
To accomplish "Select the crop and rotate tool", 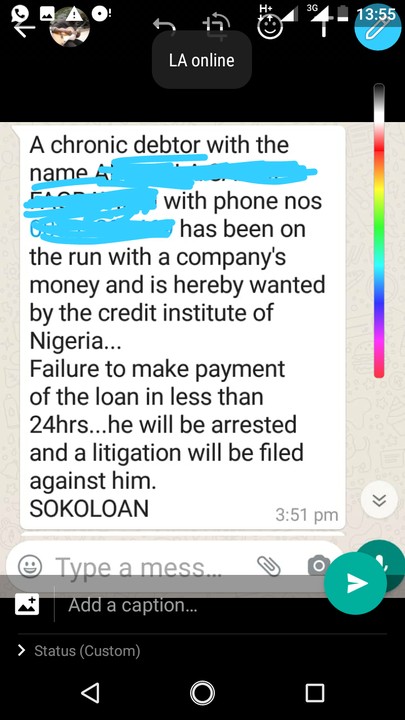I will coord(217,28).
